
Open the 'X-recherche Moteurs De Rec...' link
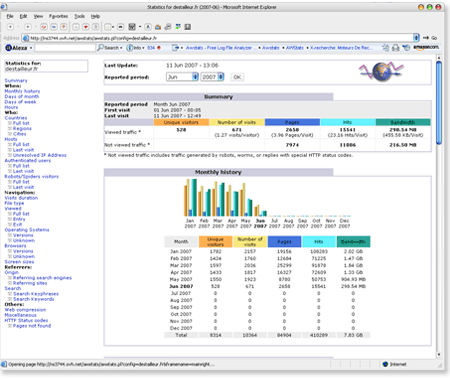[340, 48]
